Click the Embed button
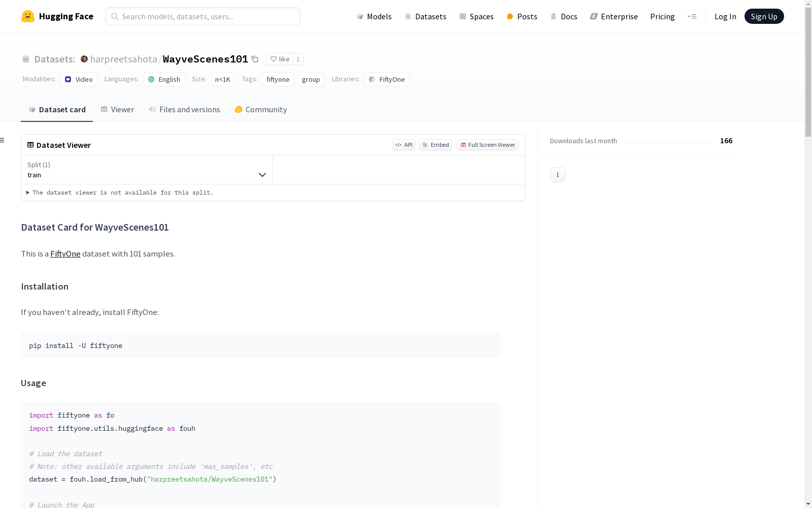This screenshot has width=812, height=508. (435, 145)
